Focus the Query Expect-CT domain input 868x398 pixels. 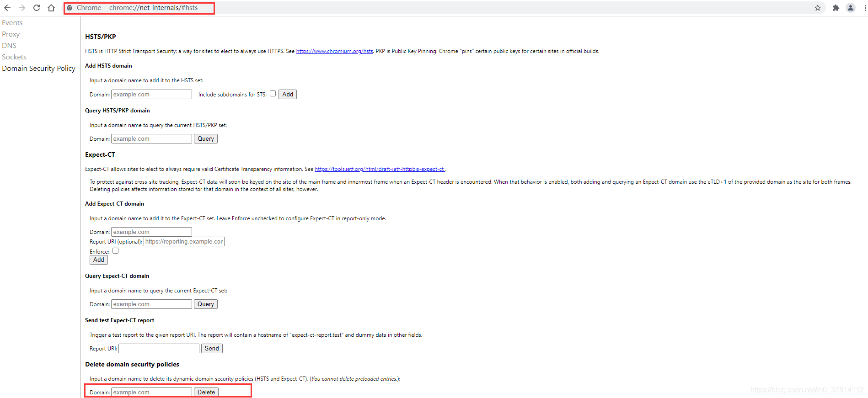click(x=151, y=304)
